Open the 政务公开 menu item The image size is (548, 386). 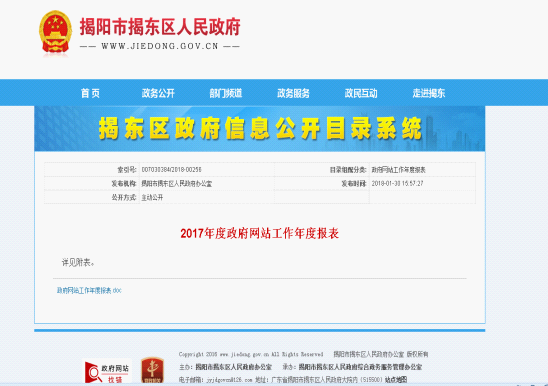coord(158,93)
